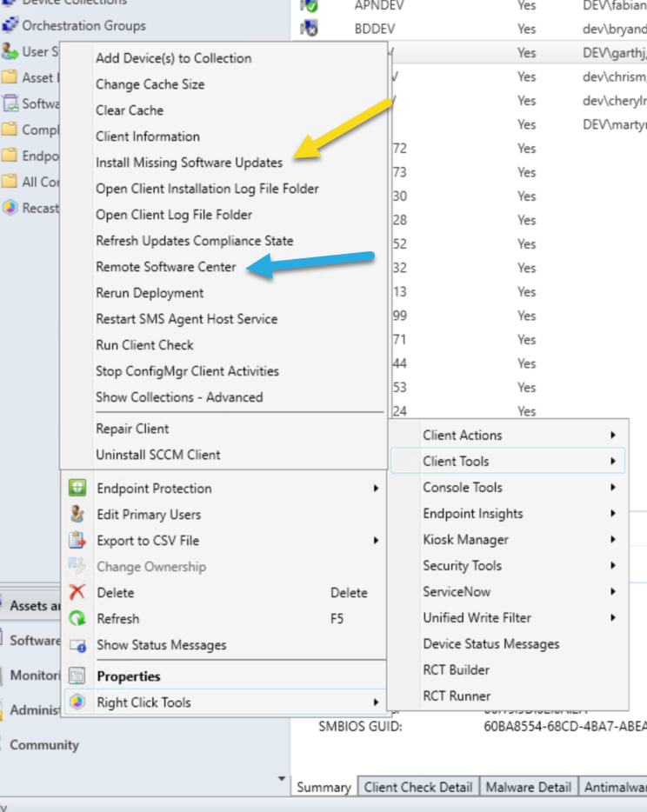The height and width of the screenshot is (812, 647).
Task: Click the red Delete X icon
Action: 77,593
